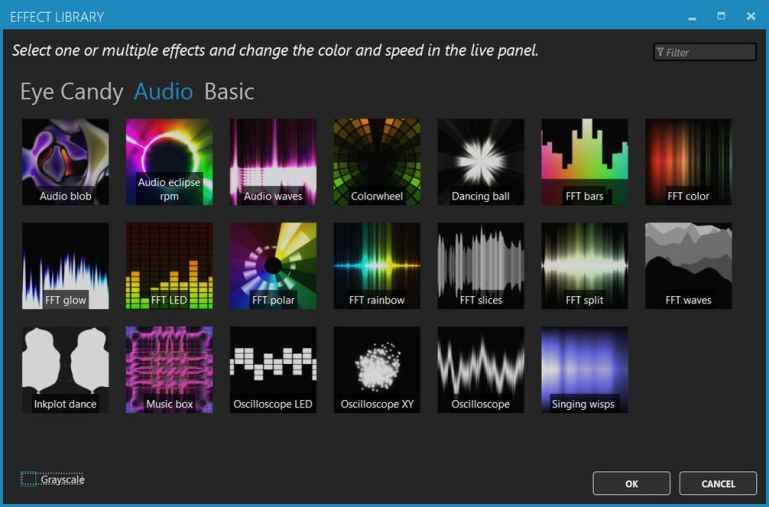Open the Basic effects tab
Screen dimensions: 769x507
[x=229, y=92]
